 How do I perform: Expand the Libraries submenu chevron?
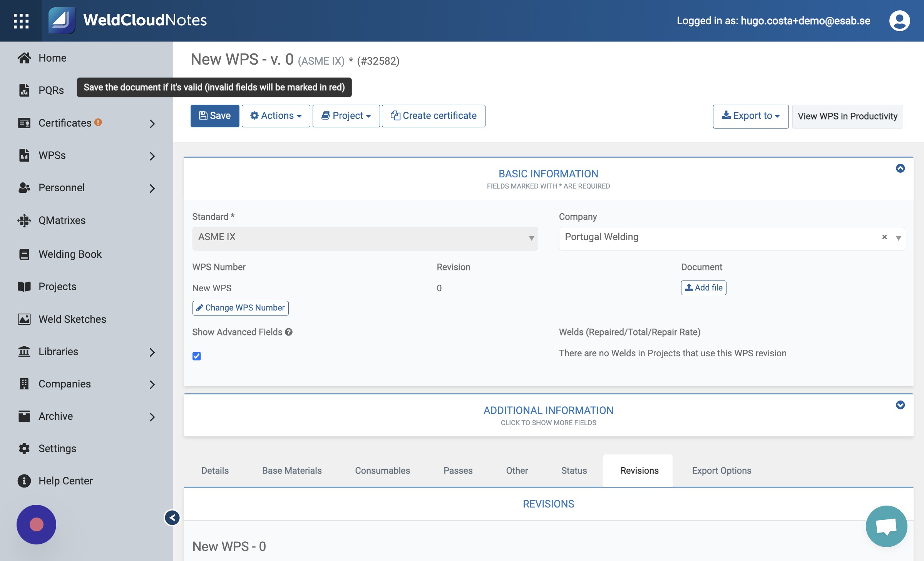tap(152, 352)
